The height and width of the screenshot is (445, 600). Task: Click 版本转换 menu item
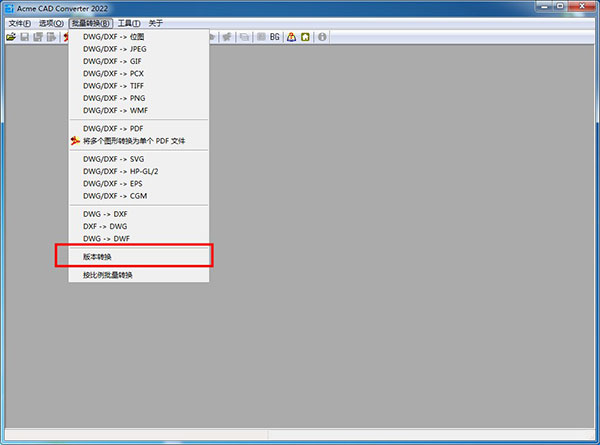[139, 257]
